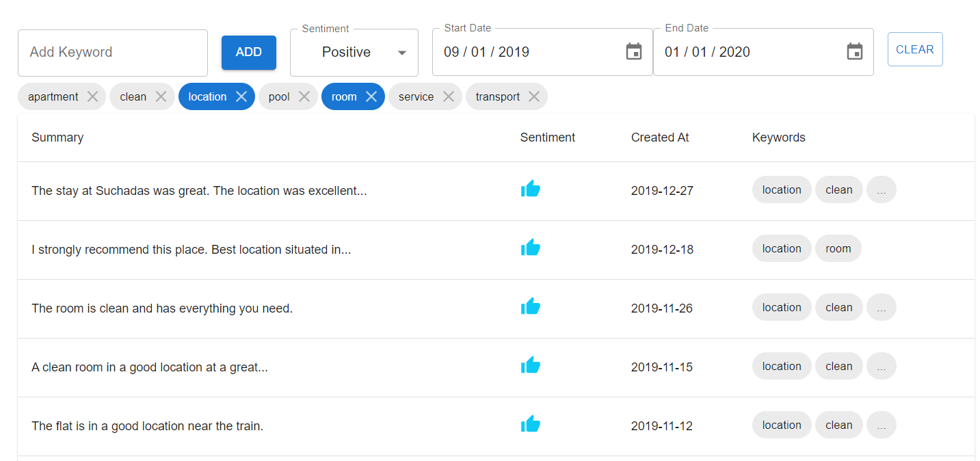Click the date 2019-11-12
This screenshot has height=461, width=980.
pyautogui.click(x=662, y=426)
